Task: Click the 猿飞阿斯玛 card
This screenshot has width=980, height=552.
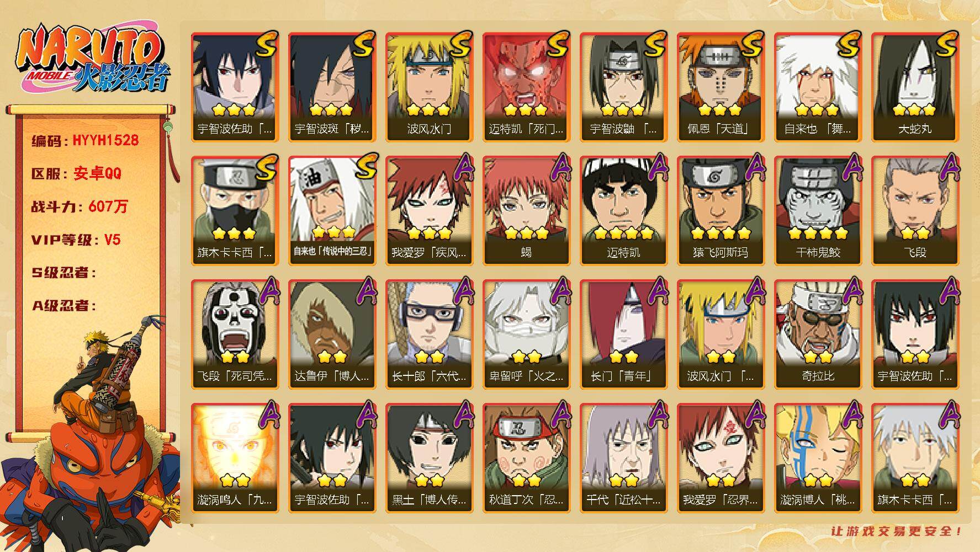Action: coord(721,211)
